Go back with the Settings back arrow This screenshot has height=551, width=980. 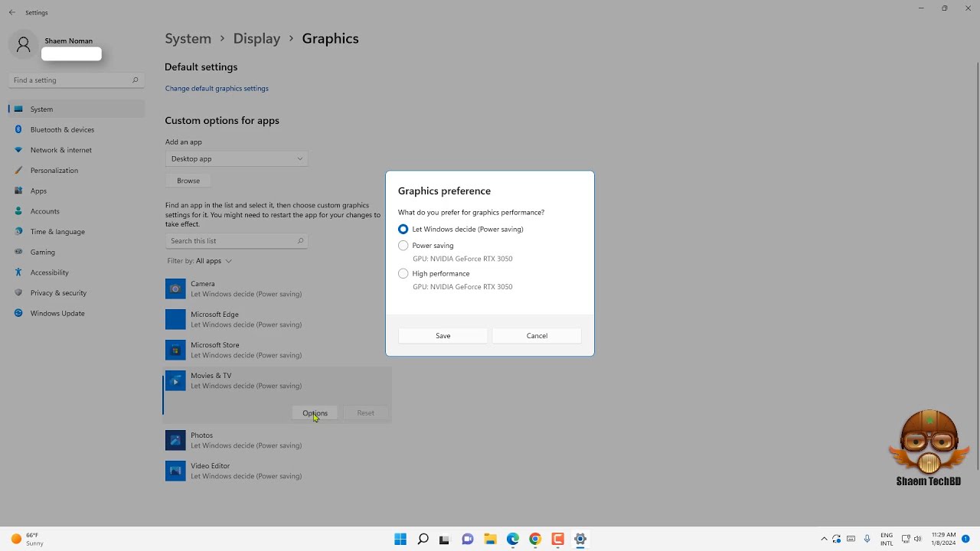click(11, 12)
